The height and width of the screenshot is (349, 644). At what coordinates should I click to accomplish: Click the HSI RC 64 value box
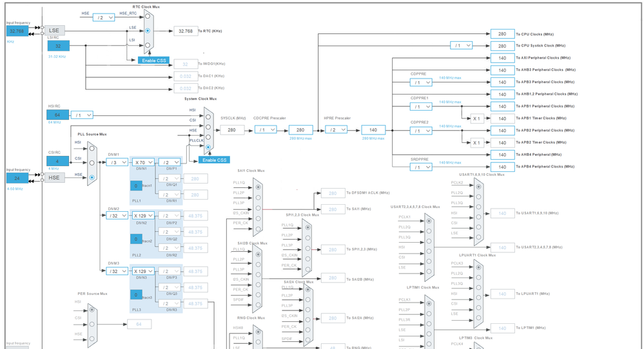coord(57,115)
